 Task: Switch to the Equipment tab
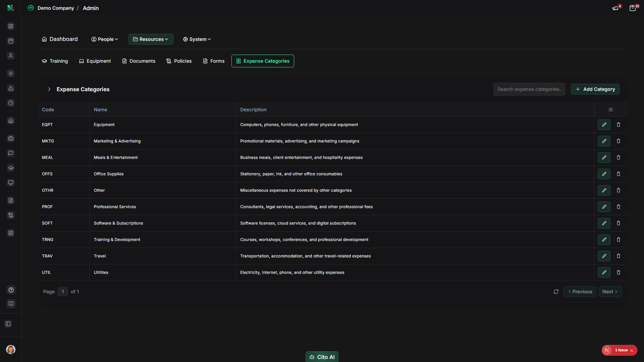(95, 61)
